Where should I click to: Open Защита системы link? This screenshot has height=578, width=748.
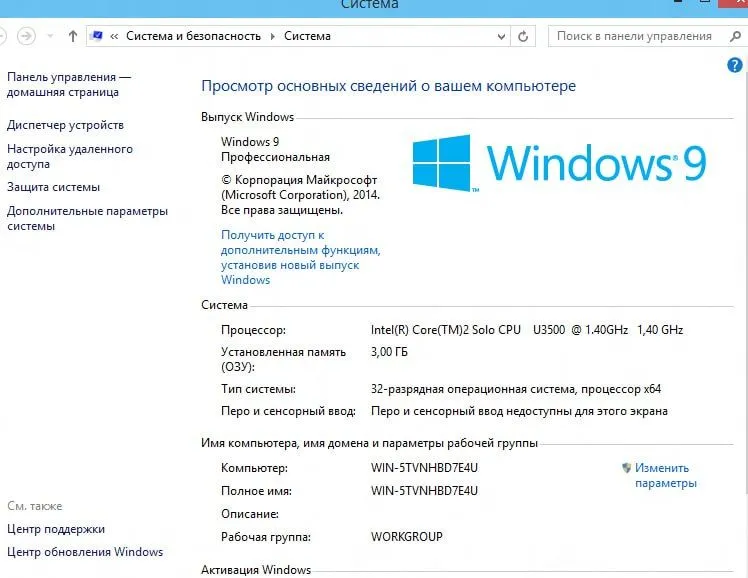coord(53,187)
